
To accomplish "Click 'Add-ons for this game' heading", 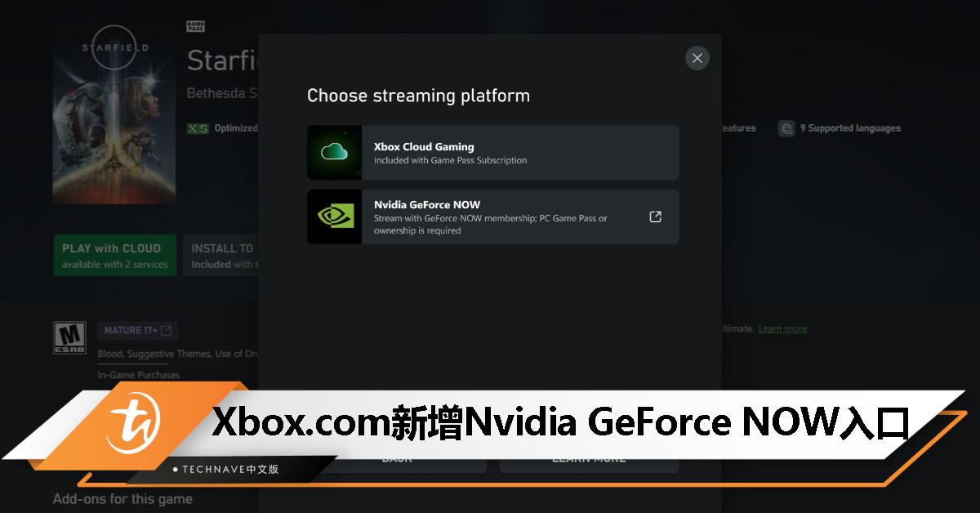I will point(122,498).
